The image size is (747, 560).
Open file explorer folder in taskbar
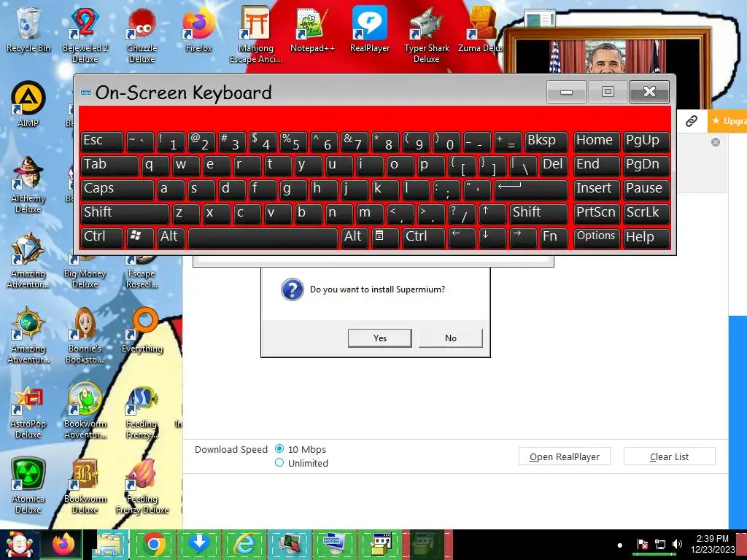pos(109,545)
